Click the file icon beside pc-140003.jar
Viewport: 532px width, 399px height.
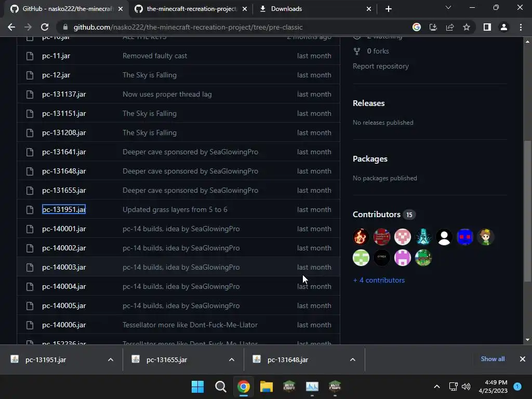30,268
